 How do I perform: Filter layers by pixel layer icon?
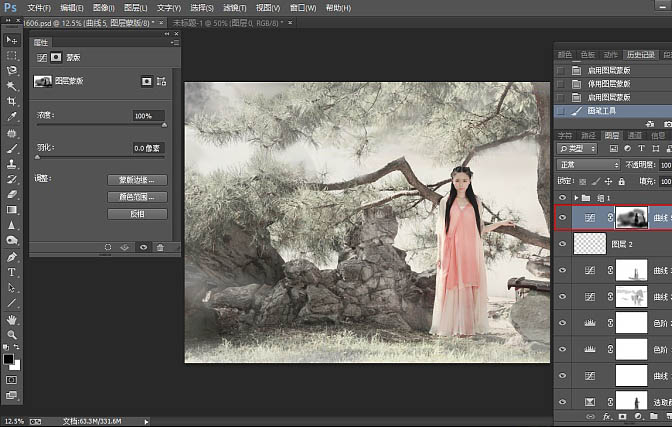[x=614, y=148]
